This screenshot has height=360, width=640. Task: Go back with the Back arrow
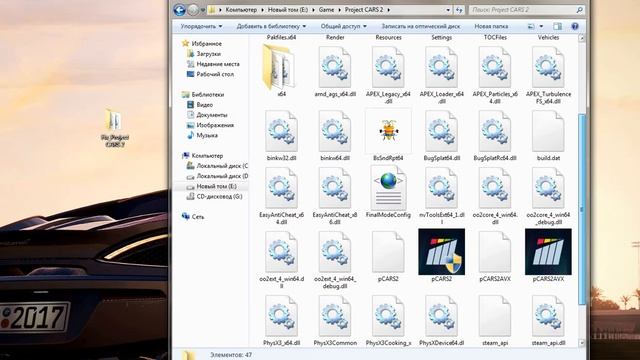(x=180, y=10)
